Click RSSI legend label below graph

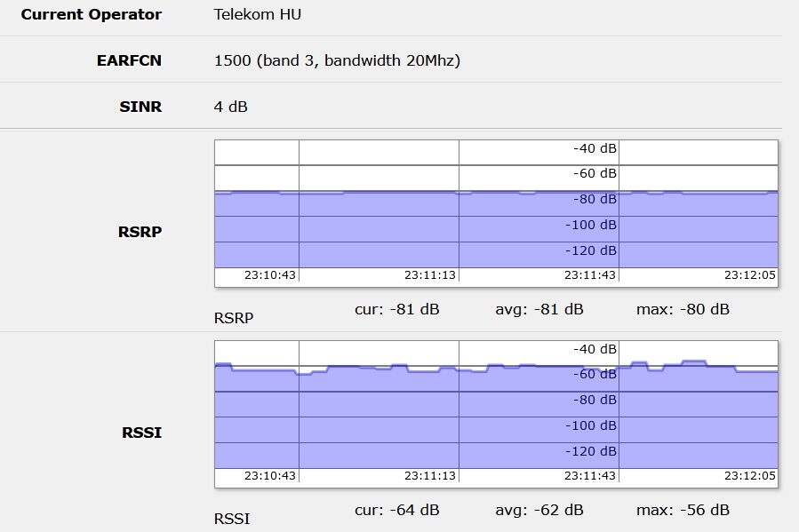tap(232, 519)
